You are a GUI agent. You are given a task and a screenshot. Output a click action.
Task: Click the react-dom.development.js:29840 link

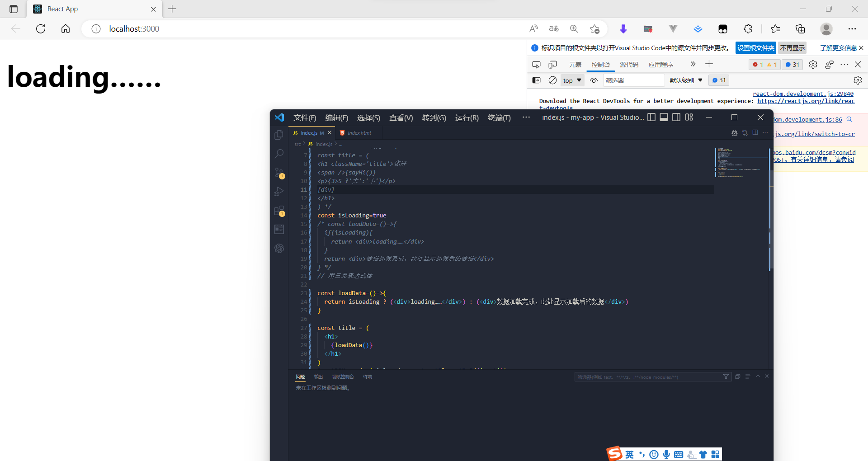(x=803, y=94)
